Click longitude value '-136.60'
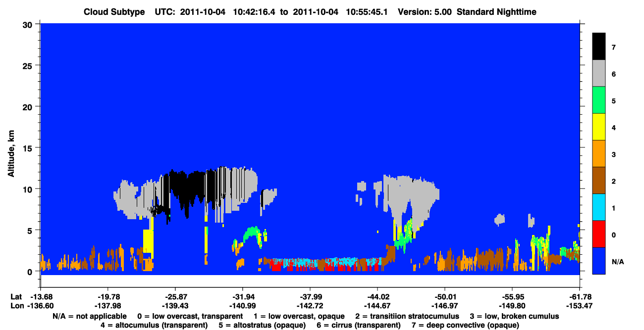Viewport: 644px width, 330px height. tap(41, 306)
